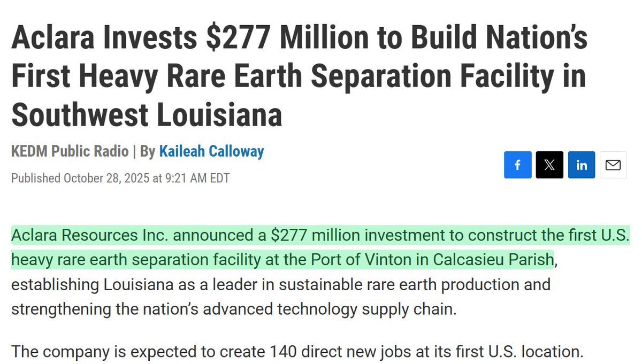Open the highlighted Aclara Resources Inc. link
Screen dimensions: 642x364
point(89,235)
